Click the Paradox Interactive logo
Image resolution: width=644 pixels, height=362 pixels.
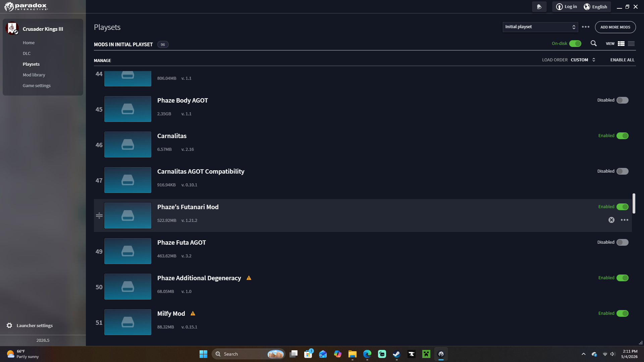point(26,6)
